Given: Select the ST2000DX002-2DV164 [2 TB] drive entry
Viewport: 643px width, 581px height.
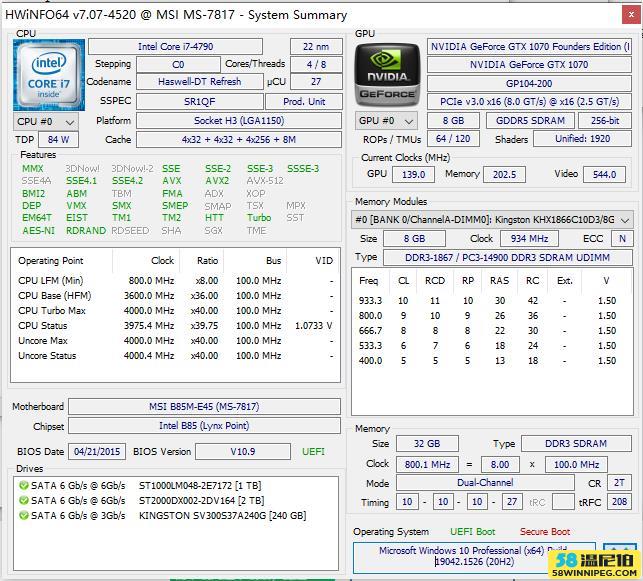Looking at the screenshot, I should 201,500.
